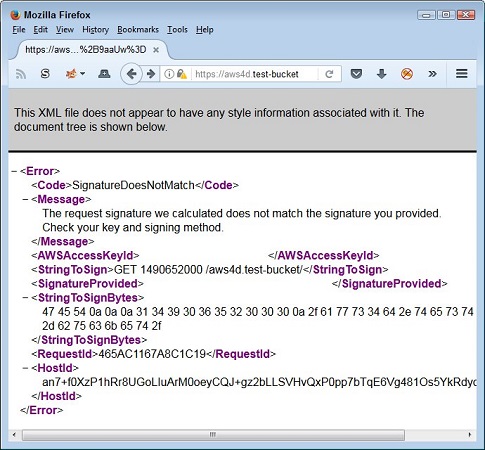Go back with the Back arrow

click(x=131, y=74)
